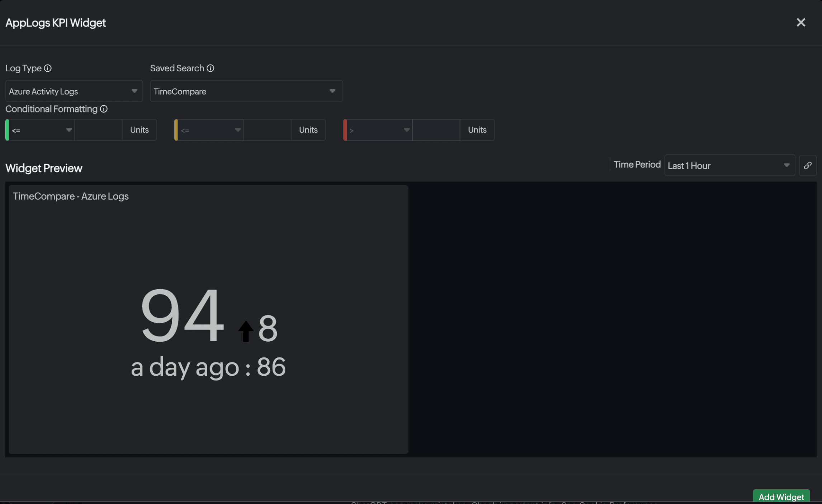Click the green color bar indicator
The image size is (822, 504).
[x=6, y=130]
